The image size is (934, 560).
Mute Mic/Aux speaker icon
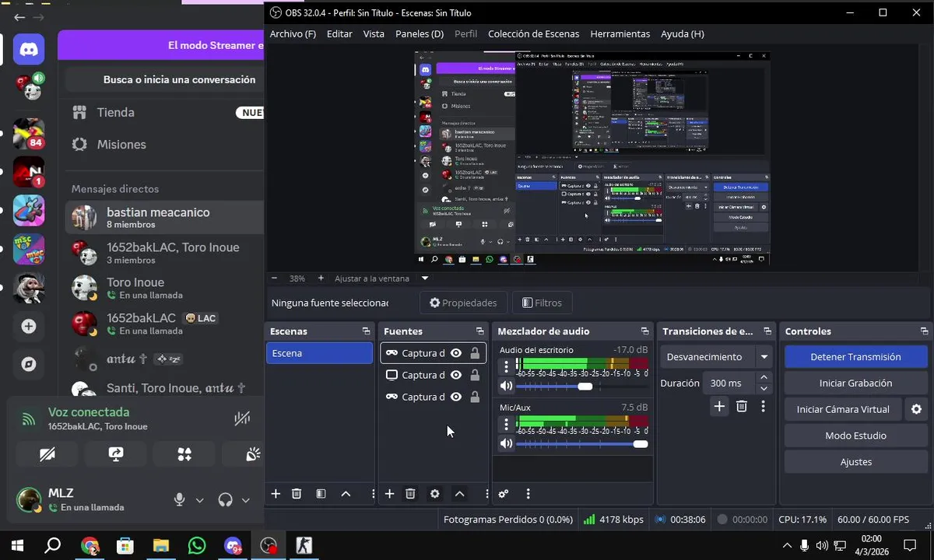[x=507, y=443]
